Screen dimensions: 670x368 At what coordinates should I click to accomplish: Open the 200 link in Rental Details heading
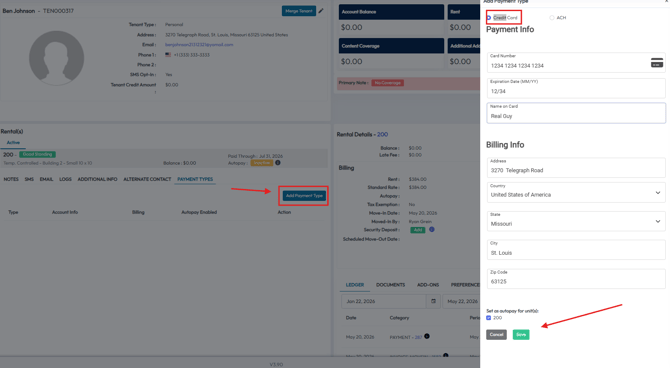coord(382,134)
